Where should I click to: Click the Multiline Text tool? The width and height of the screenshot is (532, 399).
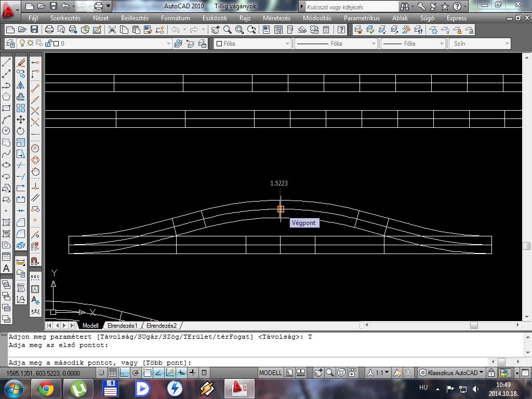pyautogui.click(x=7, y=268)
